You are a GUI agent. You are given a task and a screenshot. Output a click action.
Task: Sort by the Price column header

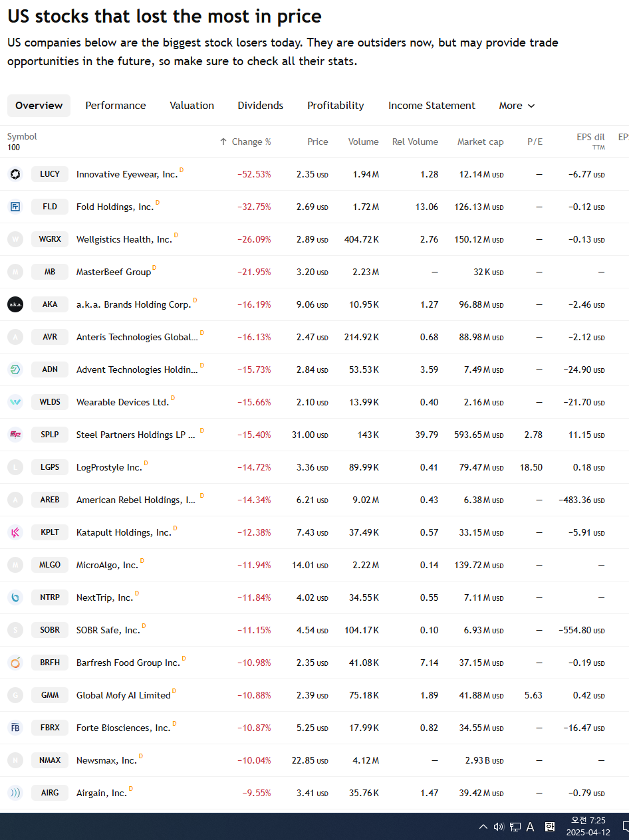coord(318,142)
